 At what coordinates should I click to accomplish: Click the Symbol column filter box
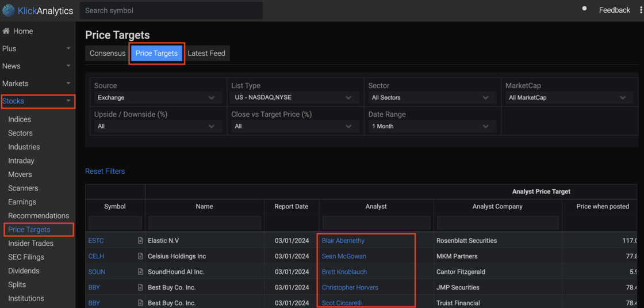(115, 222)
